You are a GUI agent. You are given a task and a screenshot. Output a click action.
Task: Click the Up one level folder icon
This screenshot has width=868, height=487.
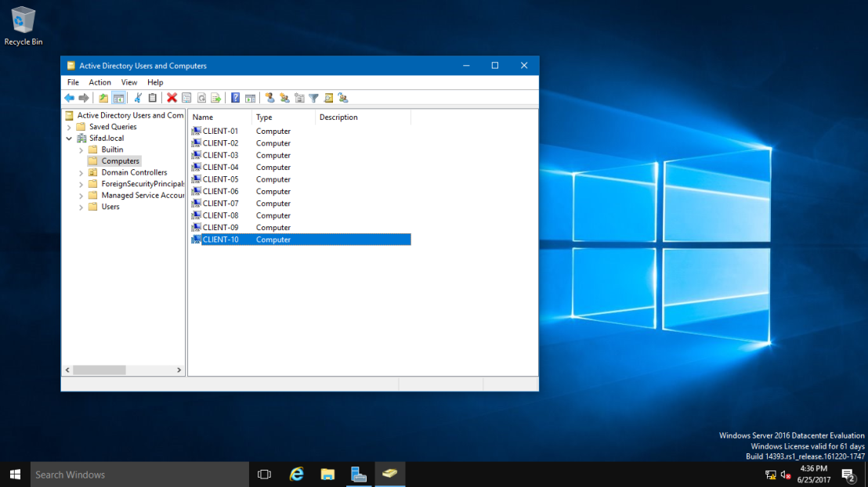pyautogui.click(x=103, y=98)
